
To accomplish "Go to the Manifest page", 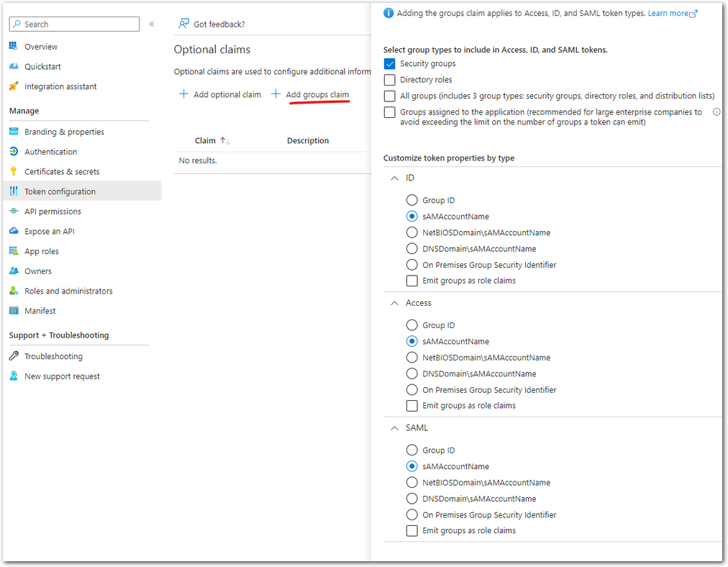I will click(40, 311).
